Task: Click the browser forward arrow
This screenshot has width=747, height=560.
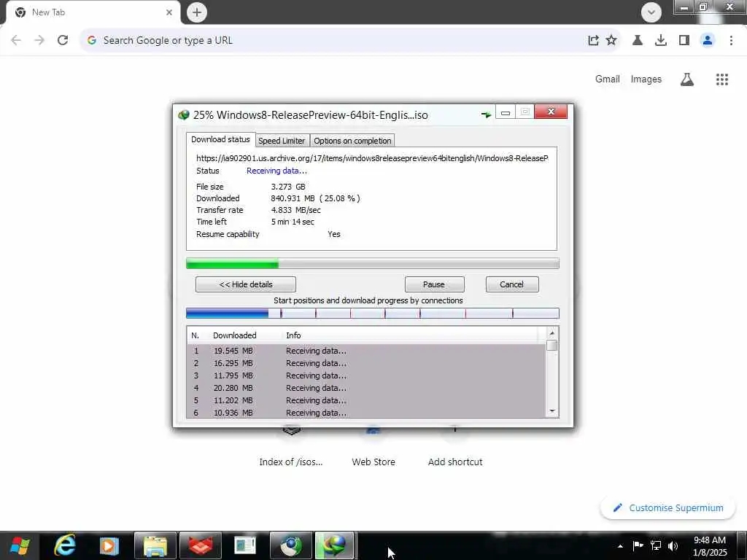Action: click(x=39, y=41)
